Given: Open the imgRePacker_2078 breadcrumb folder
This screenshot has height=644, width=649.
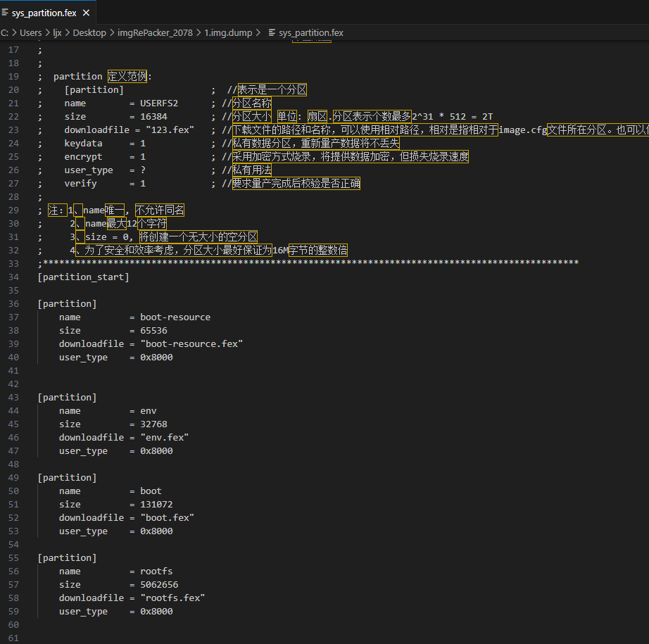Looking at the screenshot, I should 155,32.
